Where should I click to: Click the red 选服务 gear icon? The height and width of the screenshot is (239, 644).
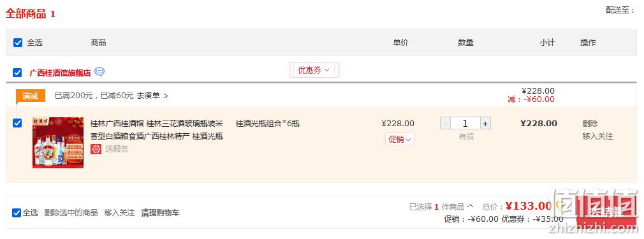coord(96,149)
